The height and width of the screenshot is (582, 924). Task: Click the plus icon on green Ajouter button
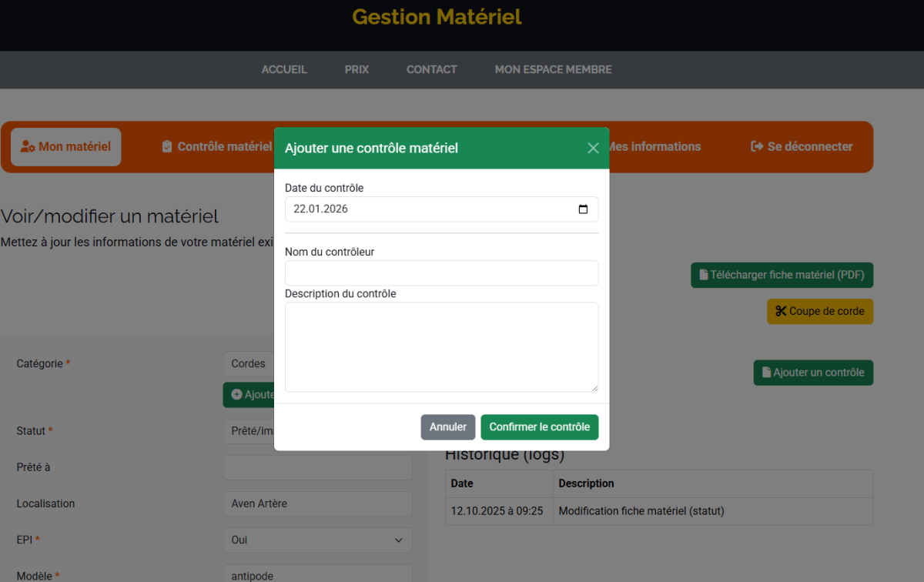pos(236,395)
